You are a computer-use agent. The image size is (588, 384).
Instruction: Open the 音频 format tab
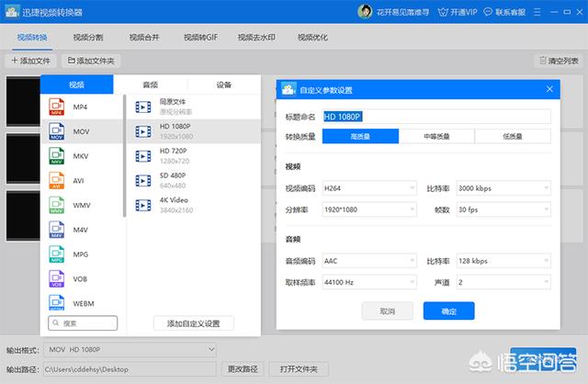click(151, 85)
